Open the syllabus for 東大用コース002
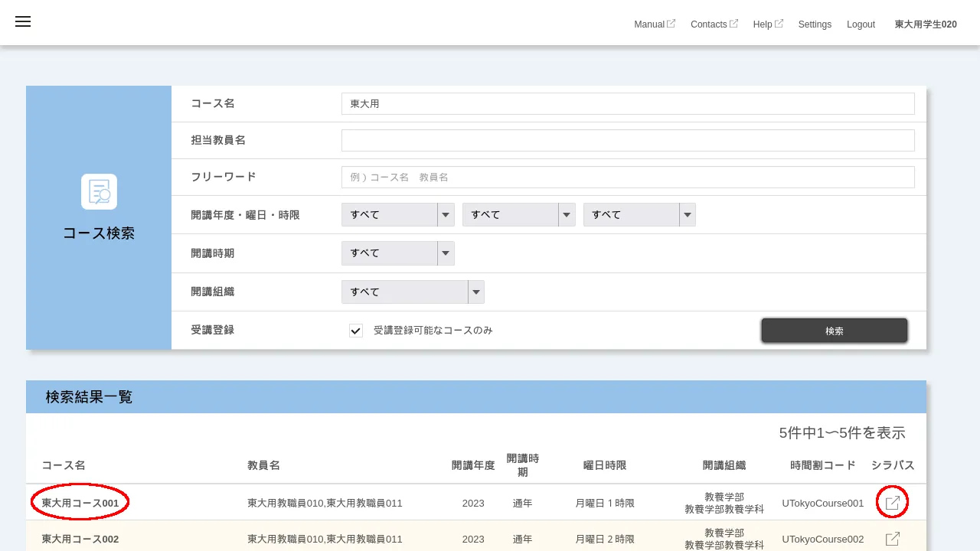980x551 pixels. (x=892, y=538)
